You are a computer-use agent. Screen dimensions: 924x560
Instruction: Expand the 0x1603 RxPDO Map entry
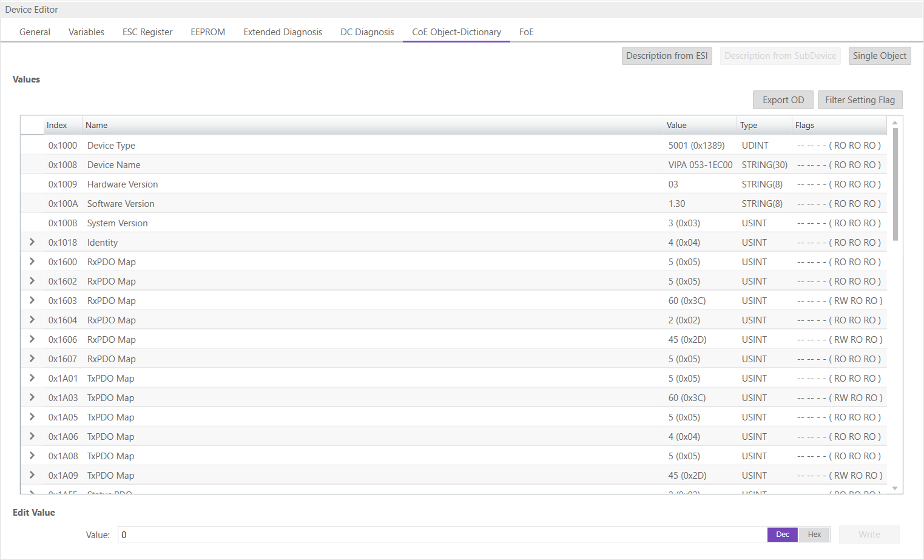point(32,300)
